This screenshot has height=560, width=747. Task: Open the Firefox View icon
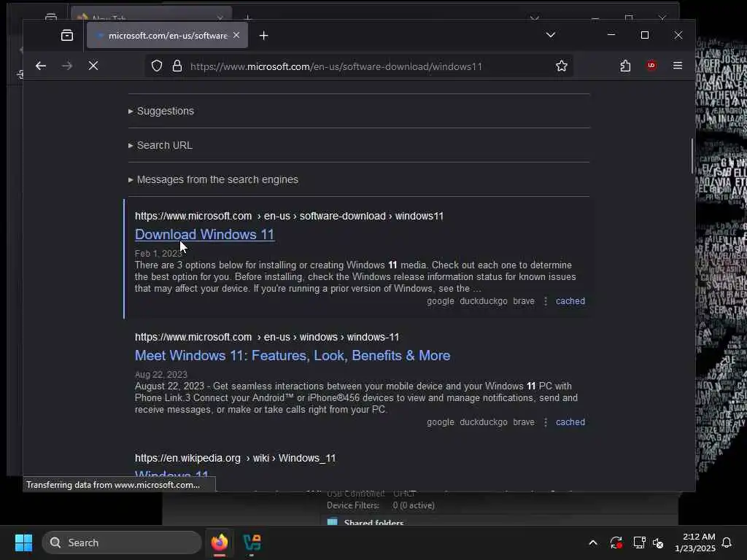tap(67, 35)
